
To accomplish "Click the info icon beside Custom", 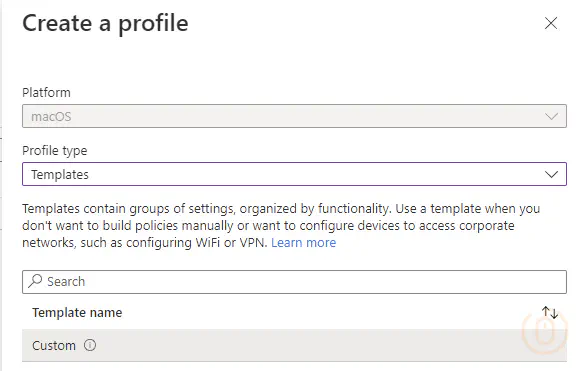I will pyautogui.click(x=90, y=345).
